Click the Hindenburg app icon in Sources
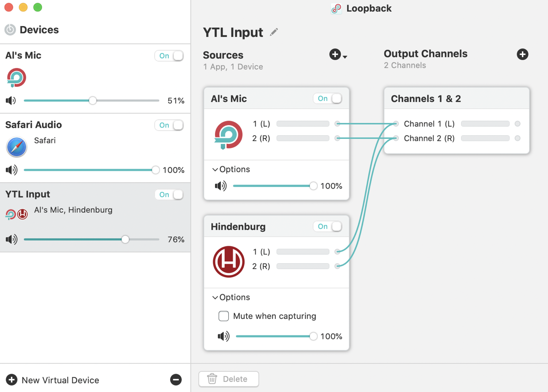The image size is (548, 392). [229, 262]
